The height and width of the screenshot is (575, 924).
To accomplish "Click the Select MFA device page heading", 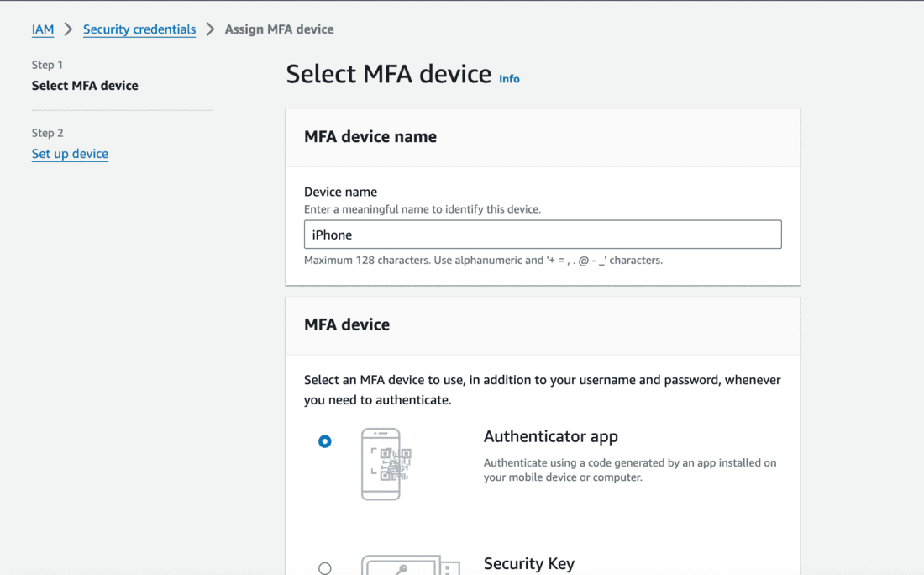I will [388, 74].
